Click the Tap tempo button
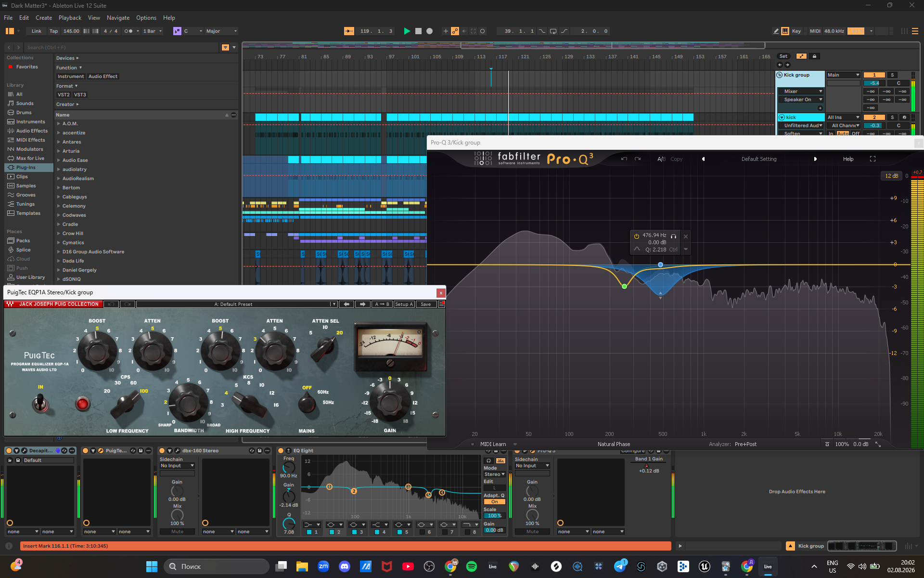 (53, 31)
